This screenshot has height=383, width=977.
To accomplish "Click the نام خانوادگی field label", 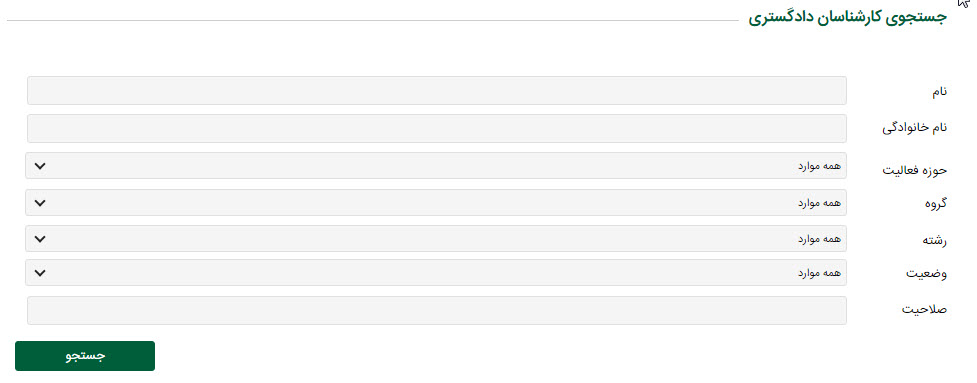I will point(915,128).
